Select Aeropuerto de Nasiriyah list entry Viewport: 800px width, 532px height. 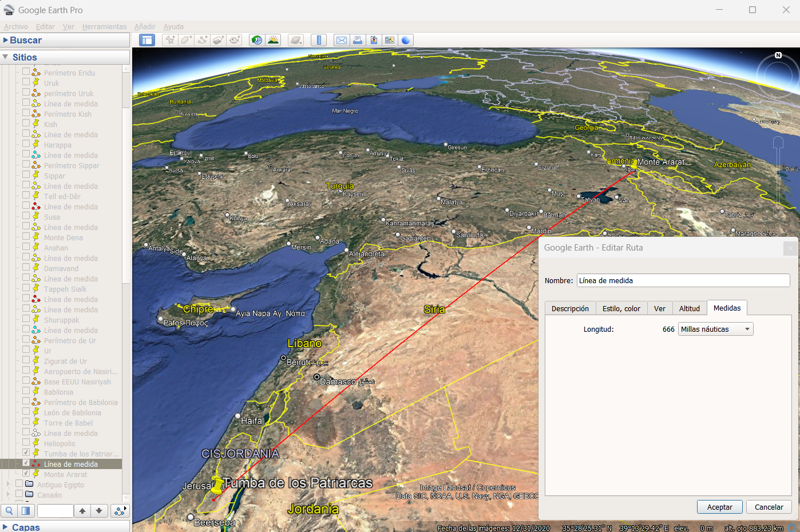pos(81,371)
